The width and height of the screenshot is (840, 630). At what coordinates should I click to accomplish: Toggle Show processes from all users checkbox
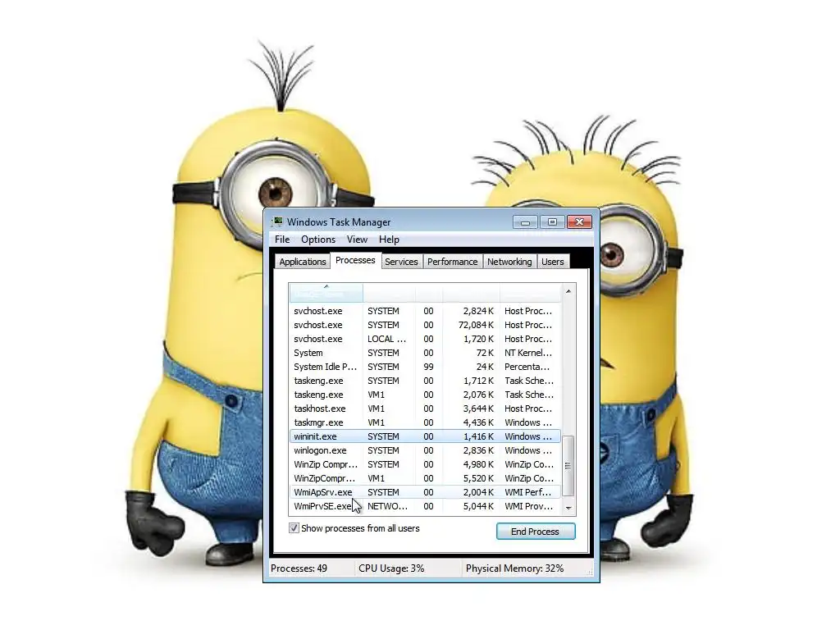coord(294,528)
